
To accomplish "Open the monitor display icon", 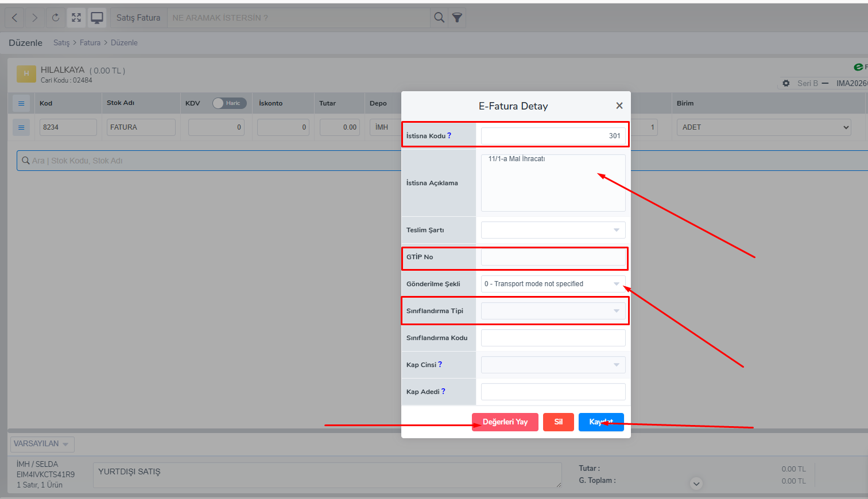I will point(97,18).
